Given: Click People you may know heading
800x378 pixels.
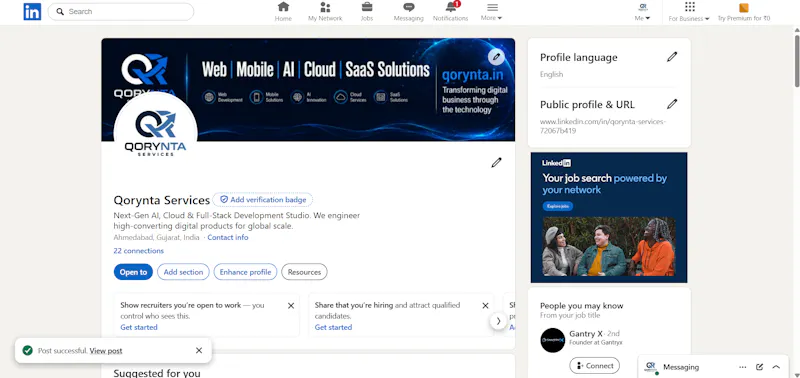Looking at the screenshot, I should tap(582, 306).
